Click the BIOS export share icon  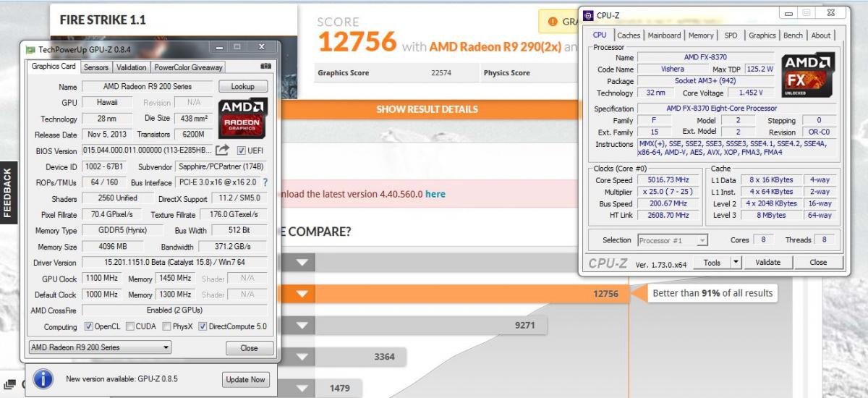[x=224, y=151]
